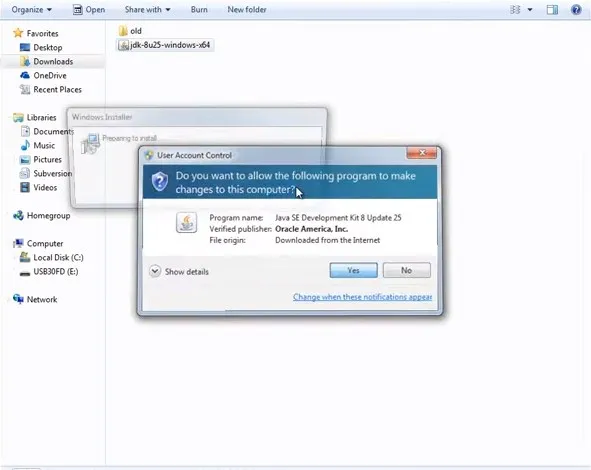
Task: Click User Account Control title shield icon
Action: (149, 155)
